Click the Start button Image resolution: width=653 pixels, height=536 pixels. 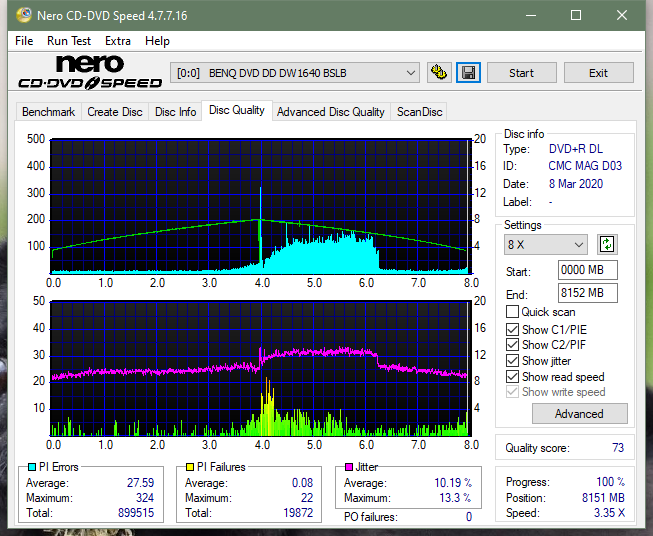[x=522, y=73]
